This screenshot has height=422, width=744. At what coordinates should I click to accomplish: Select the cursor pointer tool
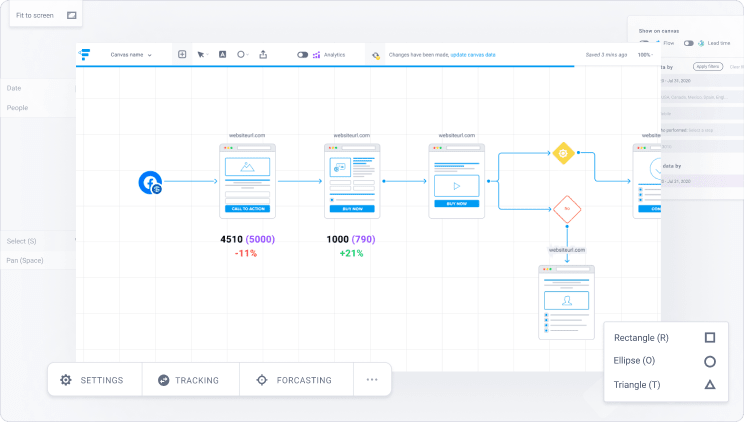tap(203, 55)
